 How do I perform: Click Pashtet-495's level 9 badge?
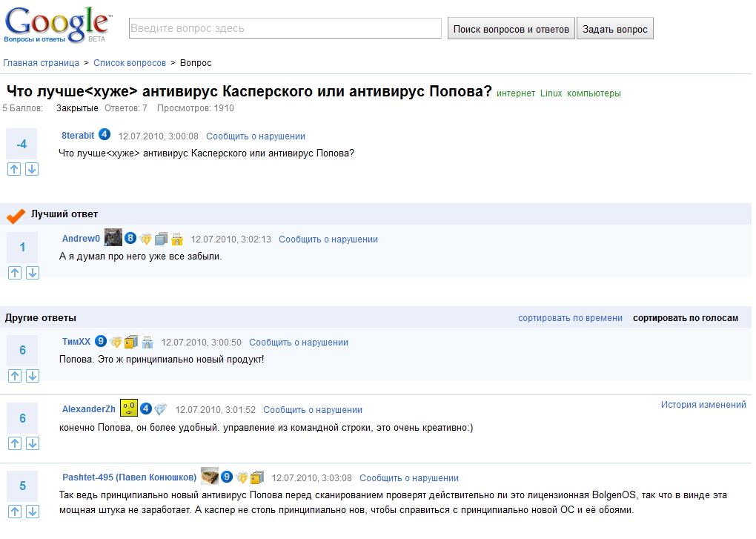click(227, 477)
